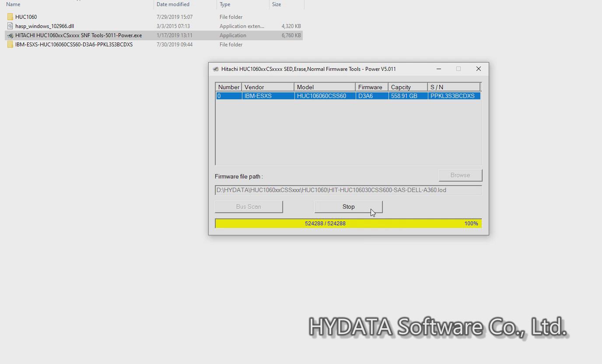Click the 100% progress percentage text
Viewport: 602px width, 364px height.
pyautogui.click(x=471, y=224)
